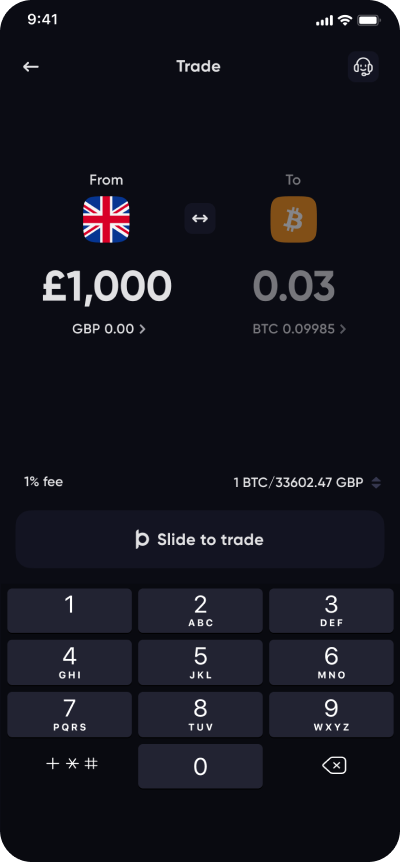Flip exchange rate with up-down arrows
400x862 pixels.
(376, 483)
